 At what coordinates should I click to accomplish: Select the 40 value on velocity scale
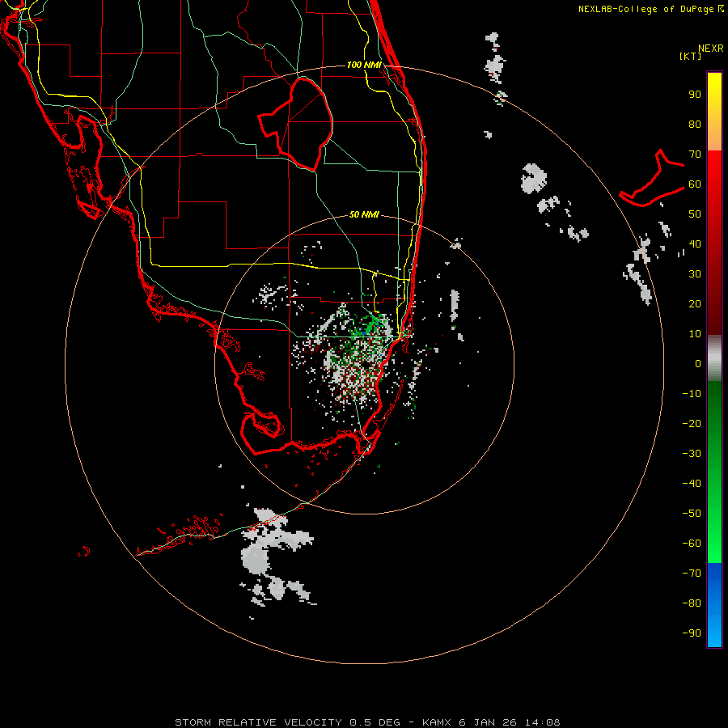tap(695, 243)
